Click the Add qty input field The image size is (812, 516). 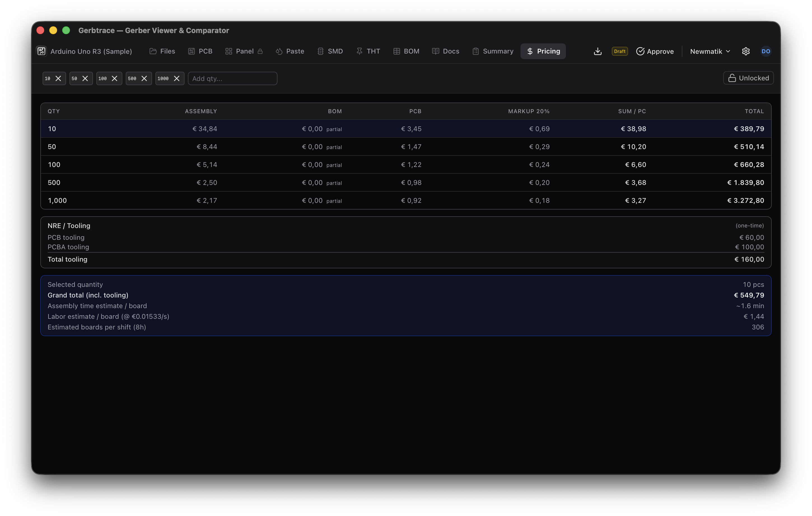pyautogui.click(x=233, y=79)
